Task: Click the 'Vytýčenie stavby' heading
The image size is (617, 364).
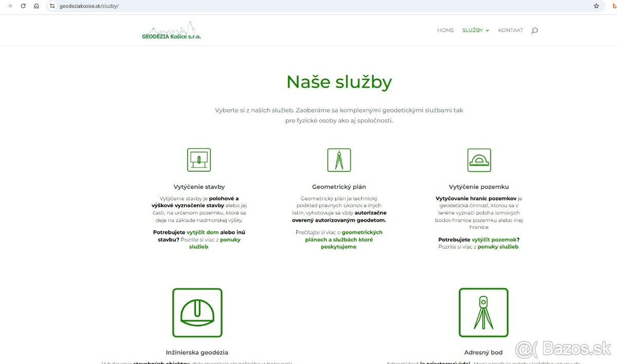Action: (199, 187)
